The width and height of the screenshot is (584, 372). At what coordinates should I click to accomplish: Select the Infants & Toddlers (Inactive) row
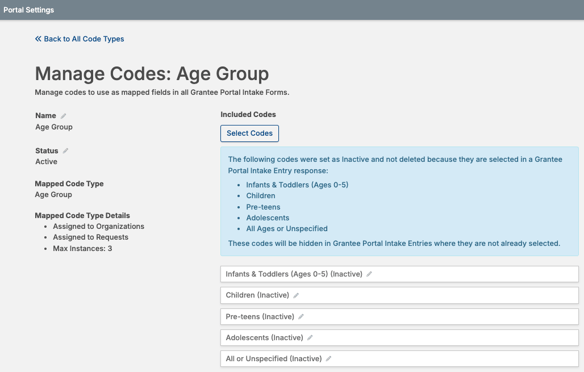(x=399, y=274)
